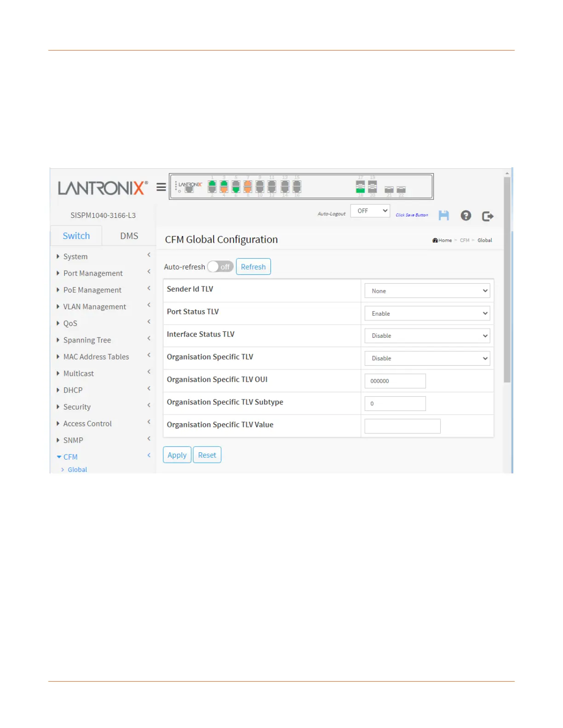Expand the System menu
This screenshot has width=563, height=728.
[103, 256]
